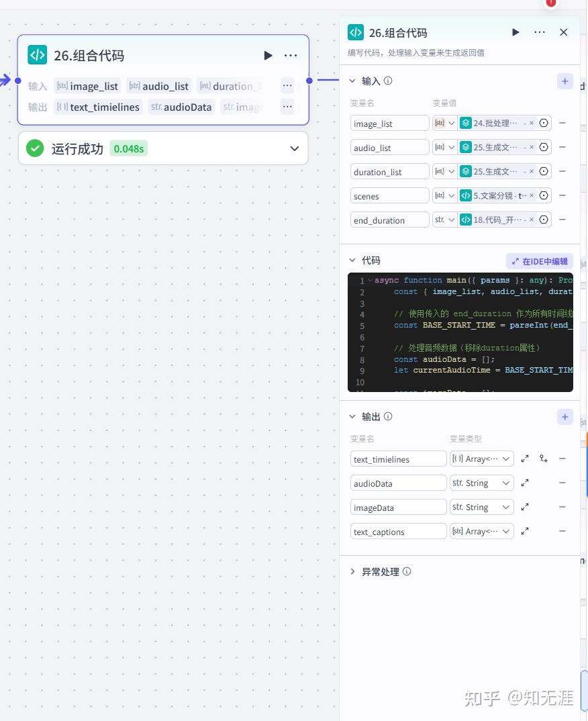Collapse the 输出 section
The width and height of the screenshot is (588, 721).
coord(352,417)
